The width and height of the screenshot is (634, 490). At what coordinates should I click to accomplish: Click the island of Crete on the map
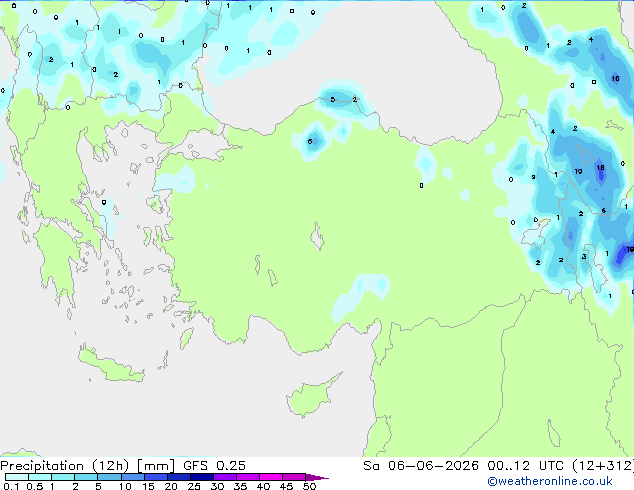pos(110,365)
